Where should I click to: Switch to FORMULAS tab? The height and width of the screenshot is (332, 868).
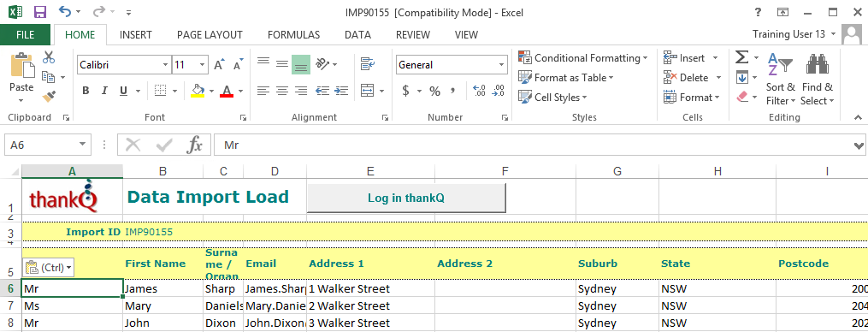click(293, 34)
